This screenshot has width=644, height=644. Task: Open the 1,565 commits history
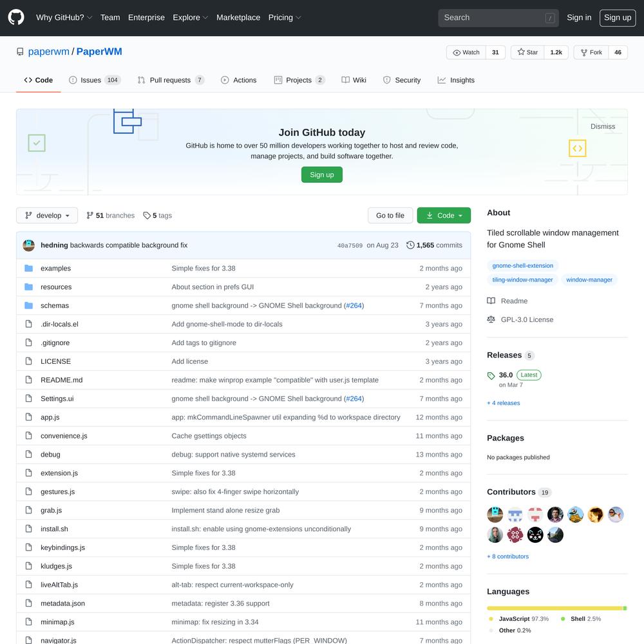[434, 245]
